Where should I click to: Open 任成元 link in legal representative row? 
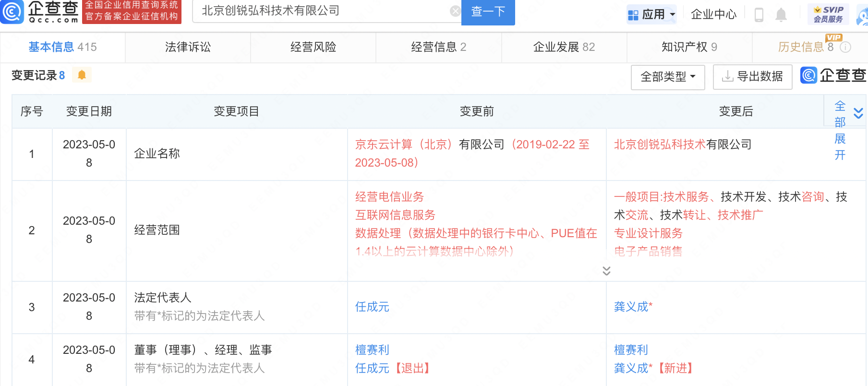point(372,307)
